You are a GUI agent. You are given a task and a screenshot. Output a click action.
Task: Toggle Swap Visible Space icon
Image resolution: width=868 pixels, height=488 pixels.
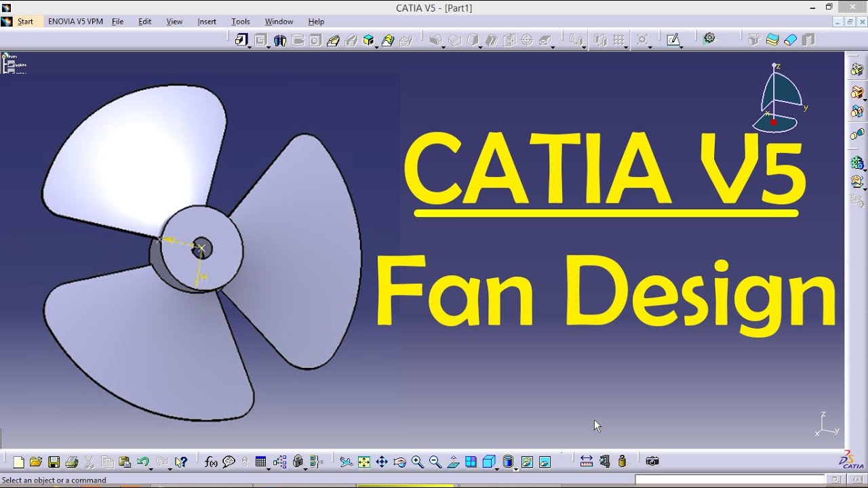pos(545,462)
